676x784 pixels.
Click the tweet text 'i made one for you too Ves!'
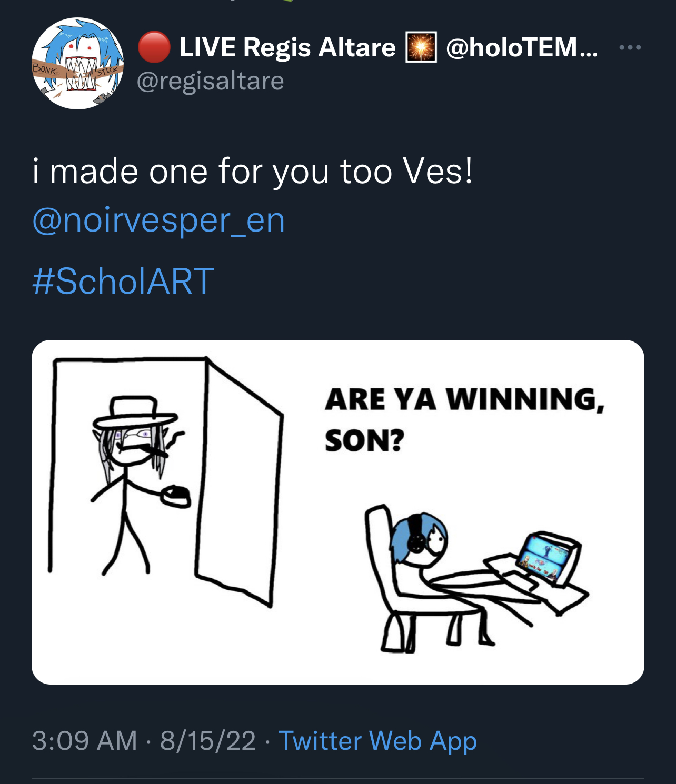coord(253,172)
